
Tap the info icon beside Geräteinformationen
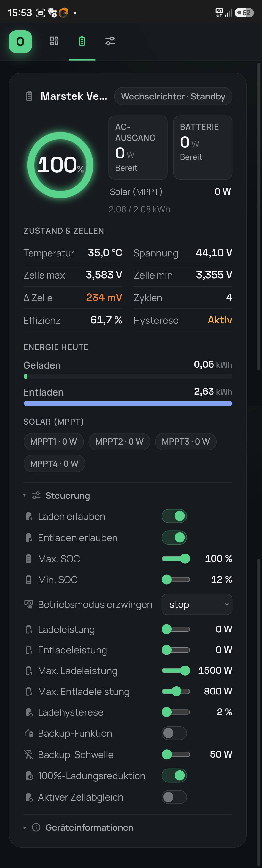pos(36,827)
